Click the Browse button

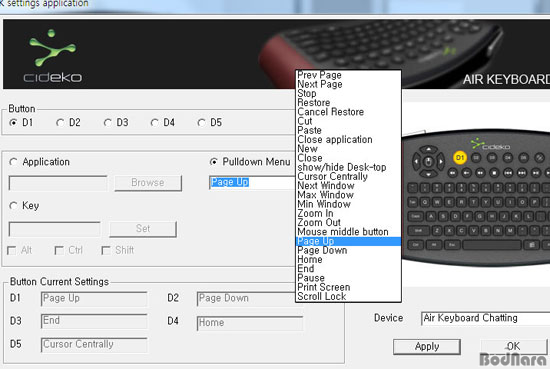(148, 183)
